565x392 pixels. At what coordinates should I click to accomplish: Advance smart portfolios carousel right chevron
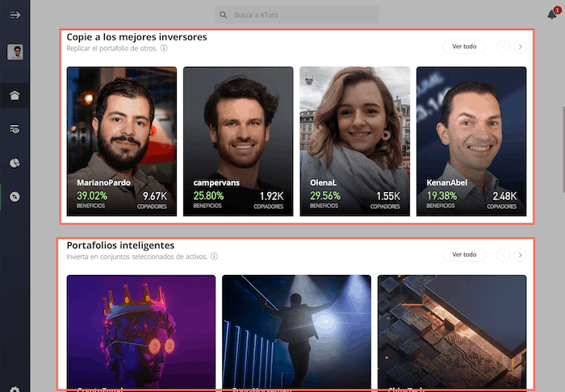coord(520,255)
